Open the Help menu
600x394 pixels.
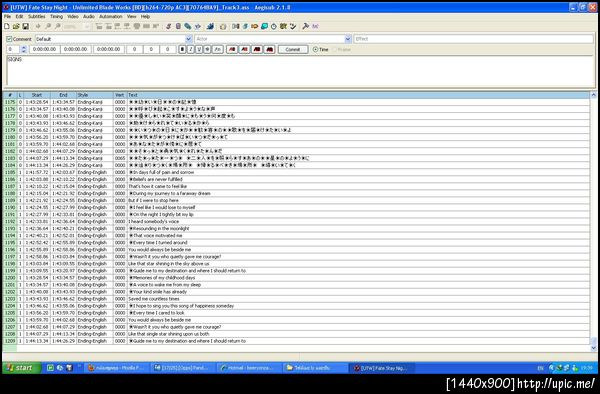pyautogui.click(x=145, y=16)
